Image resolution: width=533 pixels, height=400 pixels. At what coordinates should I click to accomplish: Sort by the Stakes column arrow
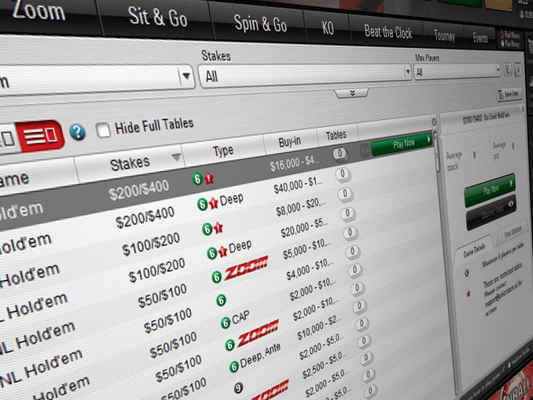[176, 157]
